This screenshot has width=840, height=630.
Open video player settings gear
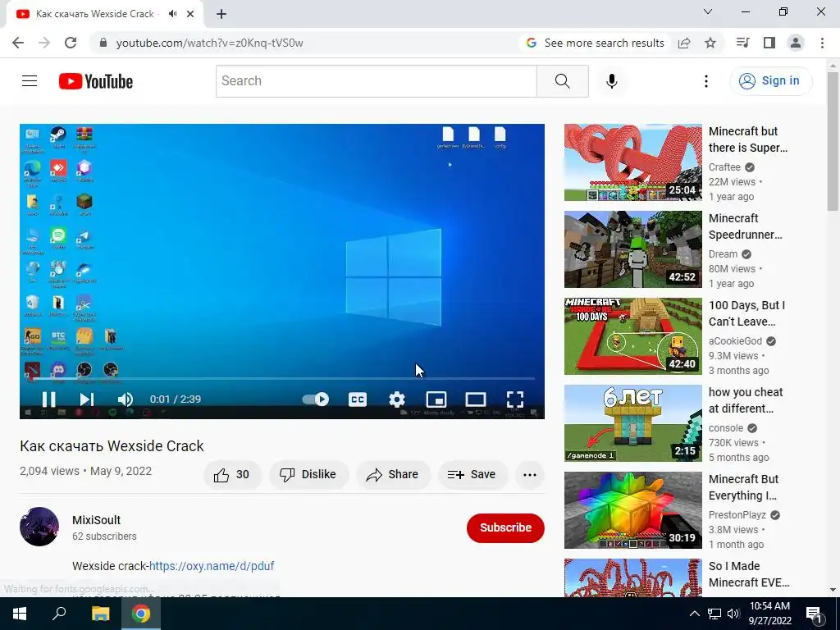click(x=397, y=399)
